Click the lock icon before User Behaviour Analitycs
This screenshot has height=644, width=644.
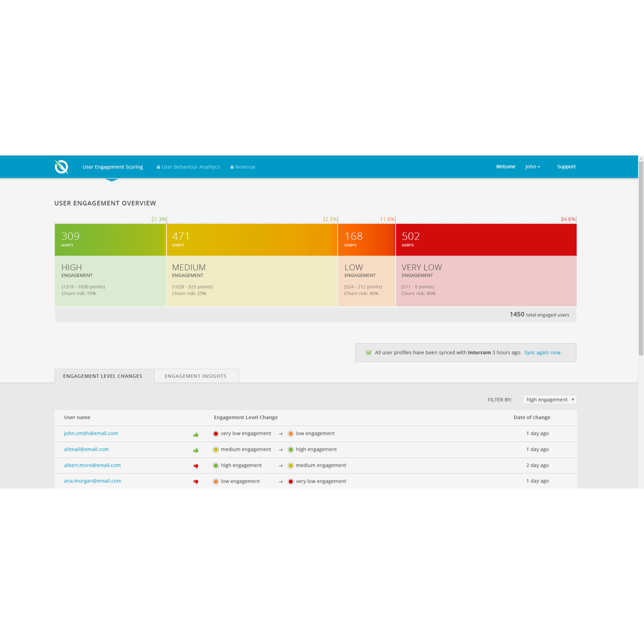click(158, 167)
